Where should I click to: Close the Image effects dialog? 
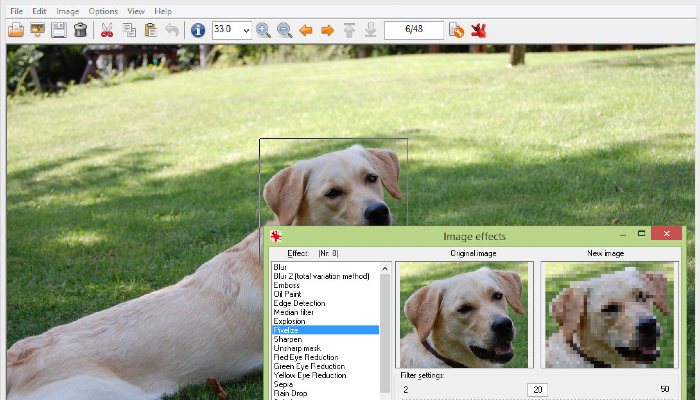coord(667,233)
